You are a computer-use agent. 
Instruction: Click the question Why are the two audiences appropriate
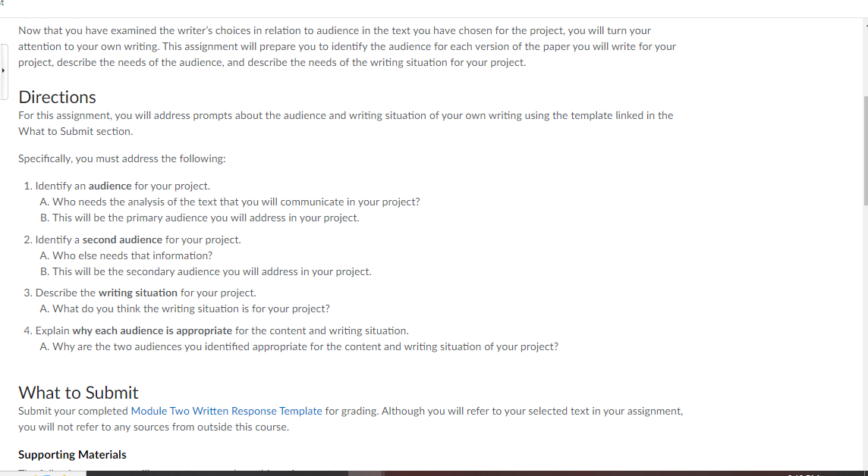[x=299, y=346]
